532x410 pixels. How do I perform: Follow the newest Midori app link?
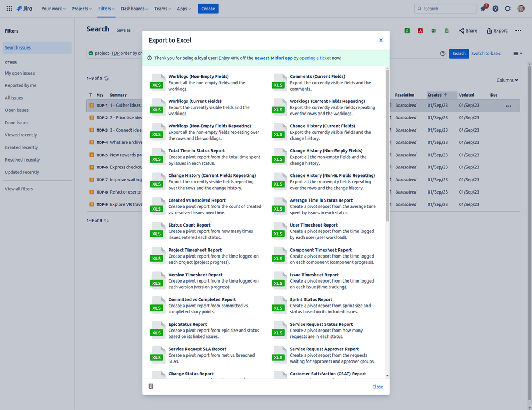point(274,58)
